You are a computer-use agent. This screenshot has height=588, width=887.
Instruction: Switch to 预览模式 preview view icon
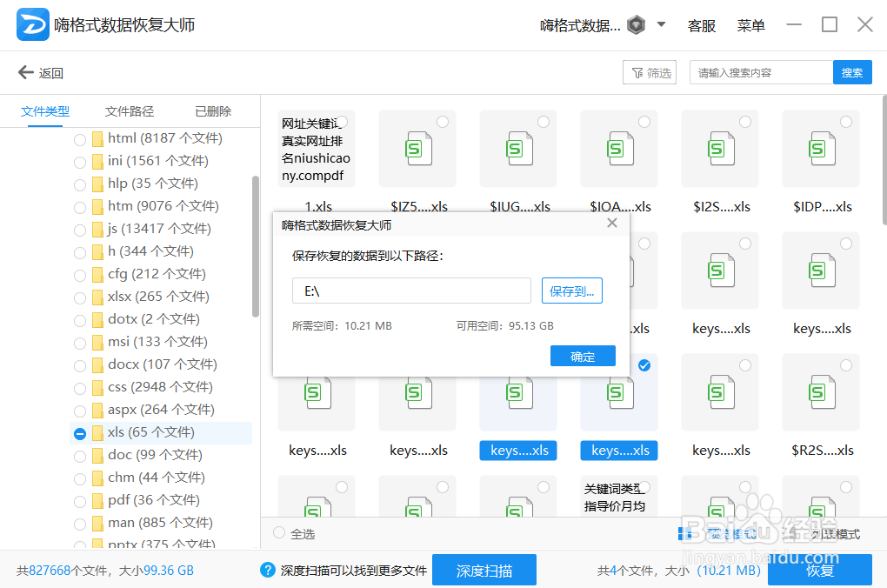(684, 532)
